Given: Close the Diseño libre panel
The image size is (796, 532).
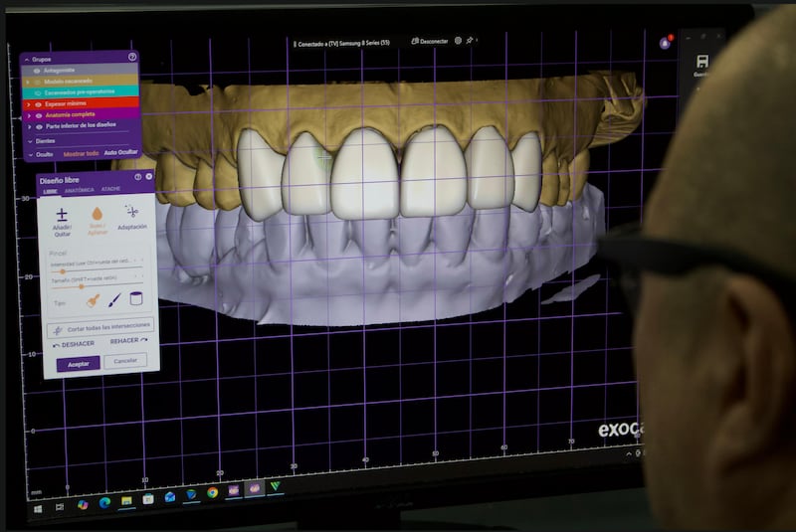Looking at the screenshot, I should click(x=148, y=176).
